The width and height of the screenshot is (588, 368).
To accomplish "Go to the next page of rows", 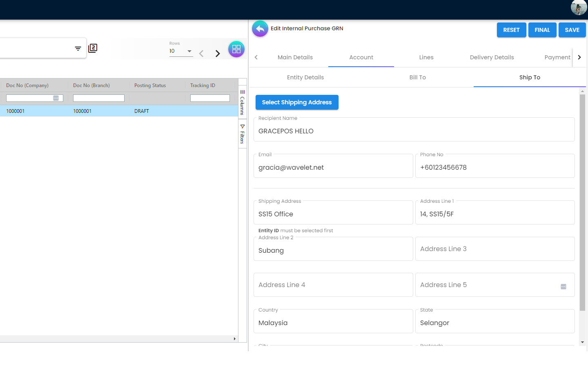I will click(218, 54).
